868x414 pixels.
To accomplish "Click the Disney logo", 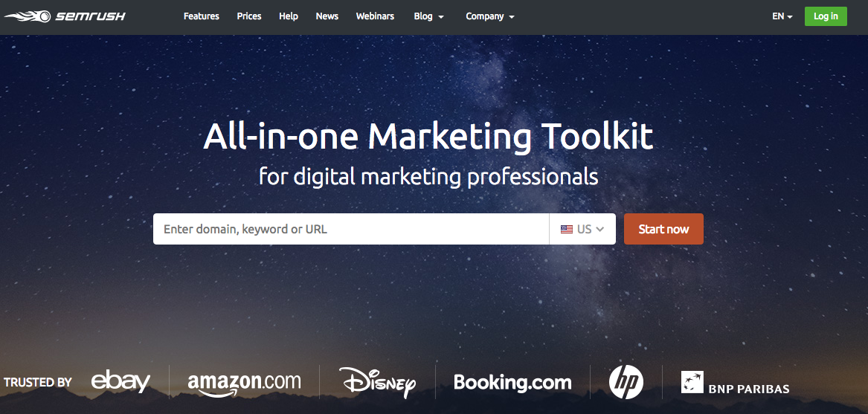I will [x=378, y=382].
